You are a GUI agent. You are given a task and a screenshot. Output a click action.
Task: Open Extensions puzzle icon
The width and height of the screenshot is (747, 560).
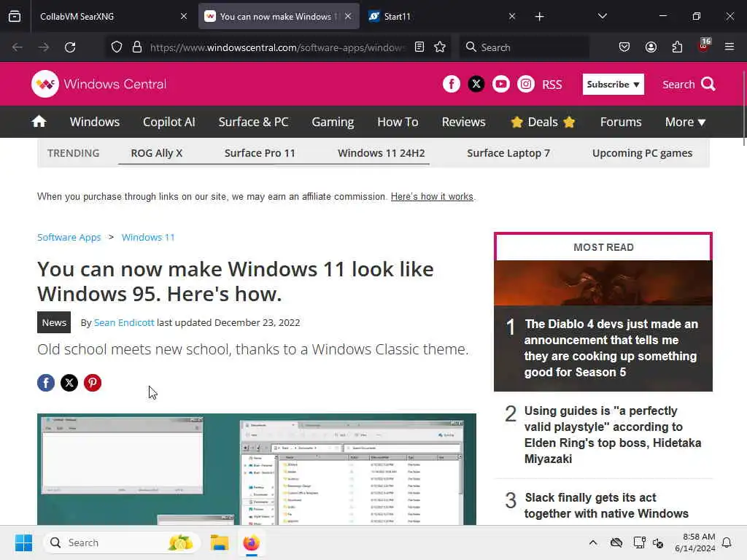pos(677,47)
